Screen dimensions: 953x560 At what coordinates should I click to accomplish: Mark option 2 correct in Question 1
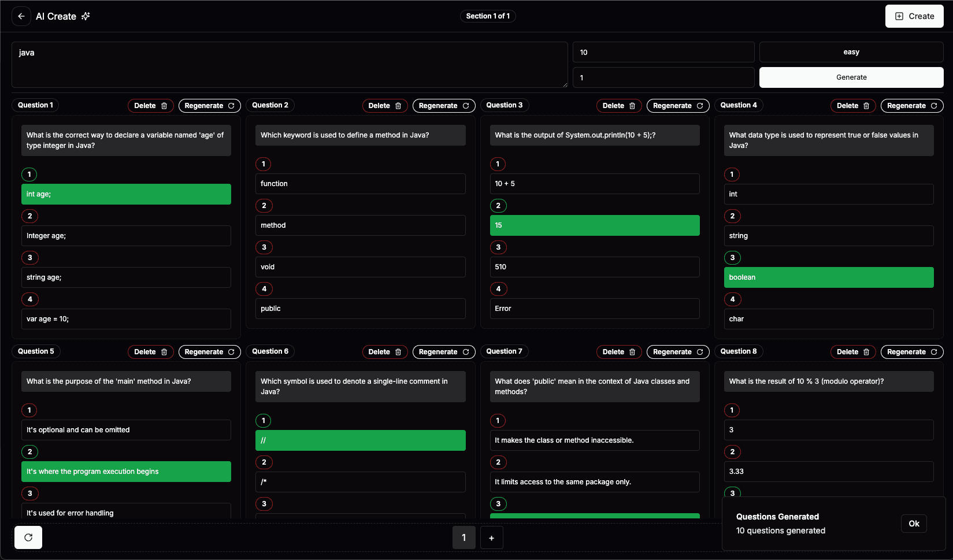click(29, 216)
